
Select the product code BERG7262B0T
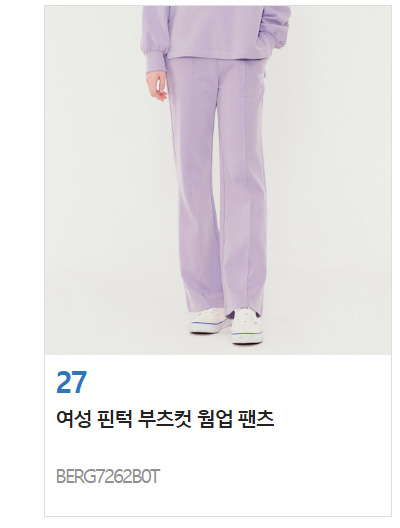coord(107,477)
